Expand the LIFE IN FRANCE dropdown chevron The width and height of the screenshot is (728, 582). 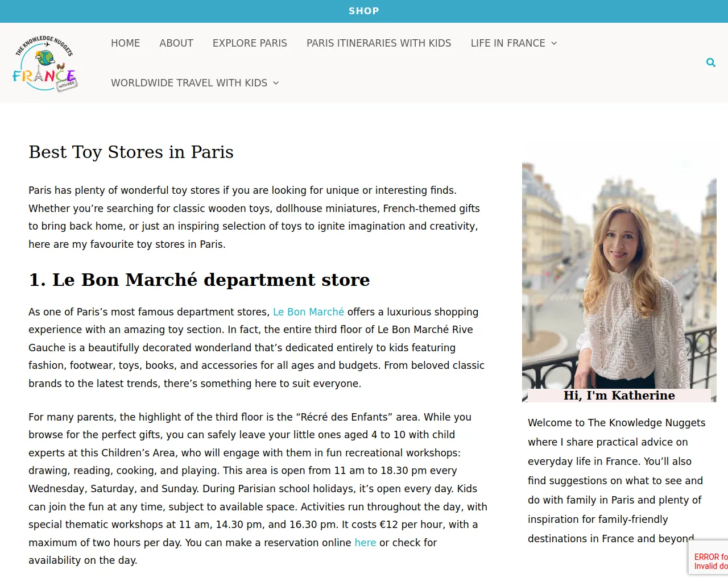[554, 43]
